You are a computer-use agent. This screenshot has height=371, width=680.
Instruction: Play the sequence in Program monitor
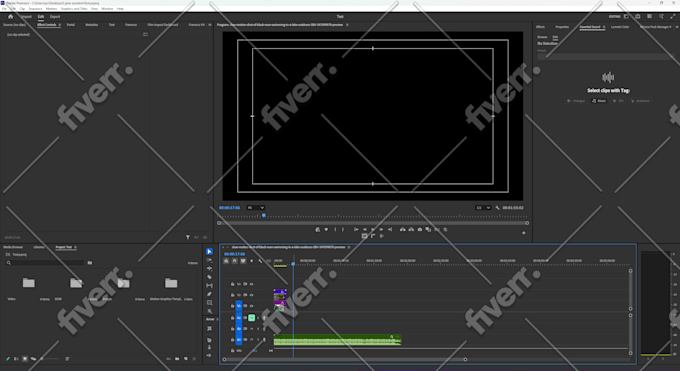[373, 230]
